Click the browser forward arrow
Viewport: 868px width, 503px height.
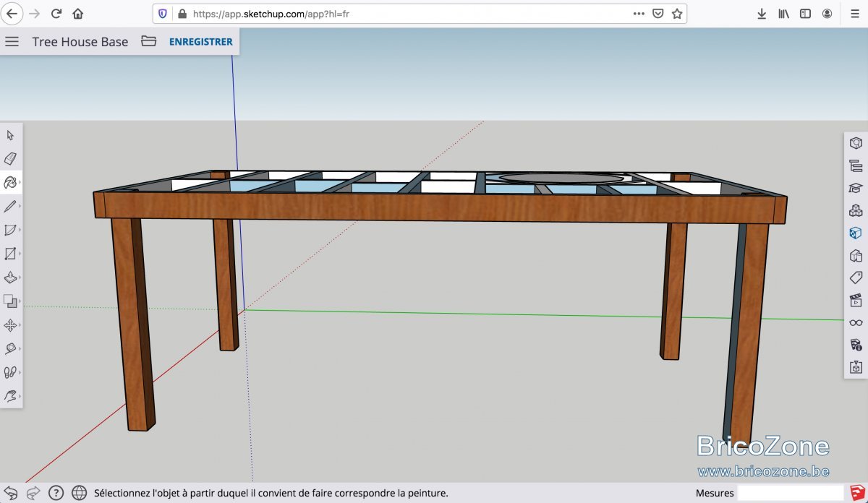(x=34, y=14)
